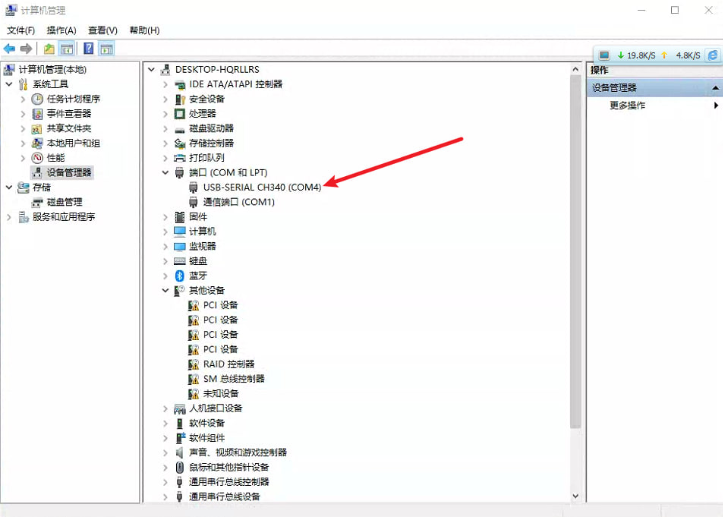Expand the 人机接口设备 category
The image size is (723, 517).
(x=165, y=409)
